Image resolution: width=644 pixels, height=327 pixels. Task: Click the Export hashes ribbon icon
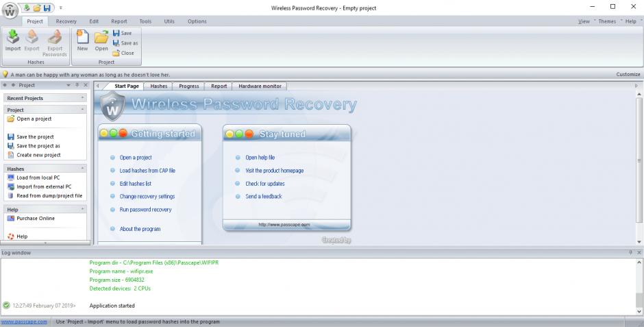point(32,40)
